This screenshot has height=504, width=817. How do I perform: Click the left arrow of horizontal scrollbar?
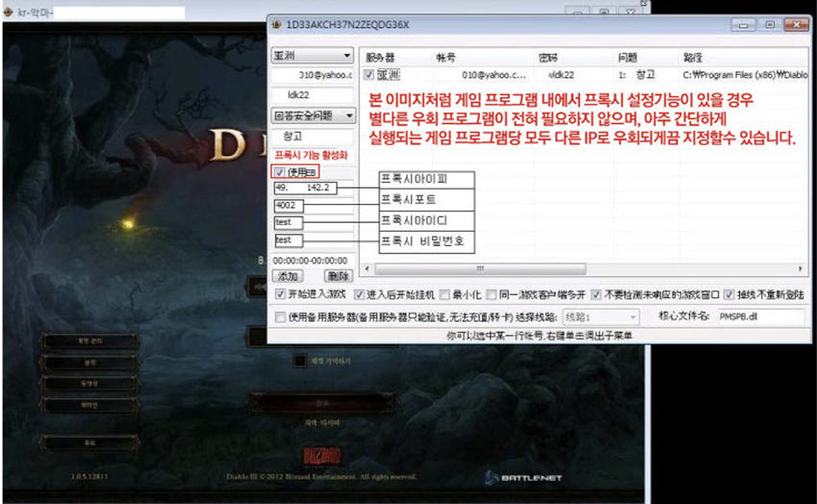pyautogui.click(x=368, y=268)
